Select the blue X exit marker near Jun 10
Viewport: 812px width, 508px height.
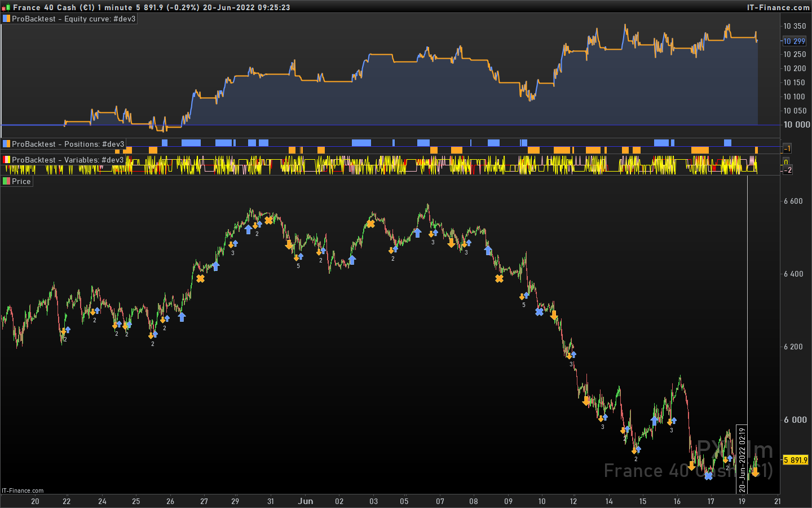(x=539, y=312)
